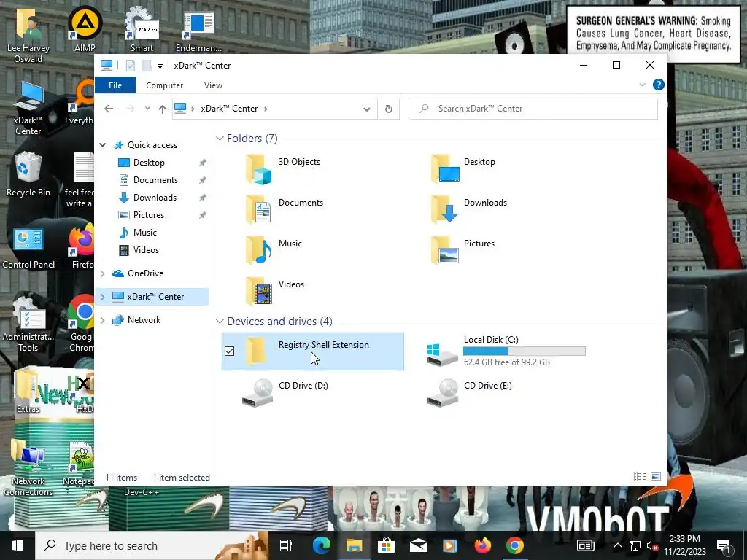Show hidden system tray icons
Image resolution: width=747 pixels, height=560 pixels.
point(617,545)
